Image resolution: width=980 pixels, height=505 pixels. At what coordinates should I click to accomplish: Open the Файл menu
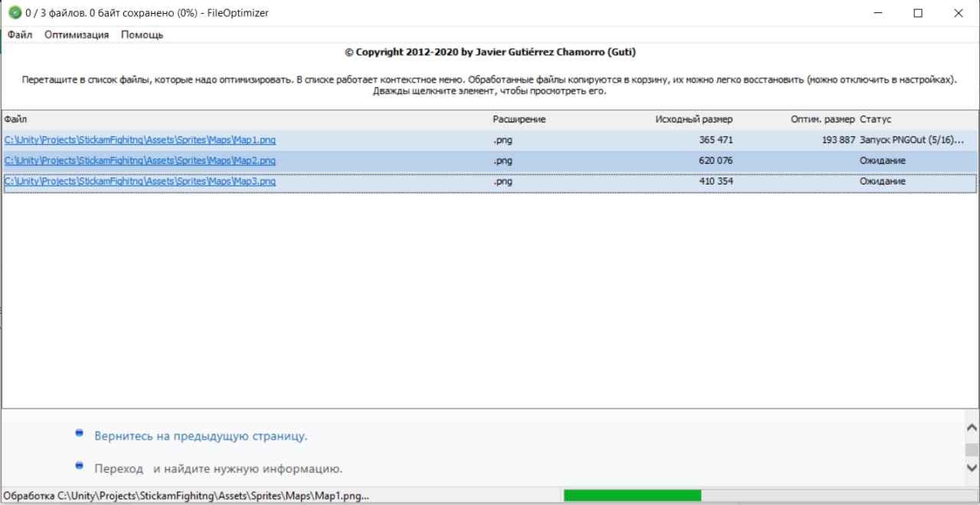20,34
